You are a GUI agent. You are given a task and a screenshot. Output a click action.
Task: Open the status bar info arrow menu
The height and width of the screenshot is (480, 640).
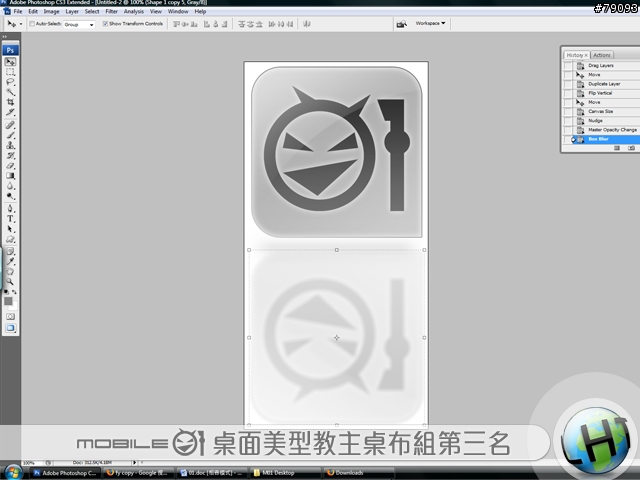134,462
